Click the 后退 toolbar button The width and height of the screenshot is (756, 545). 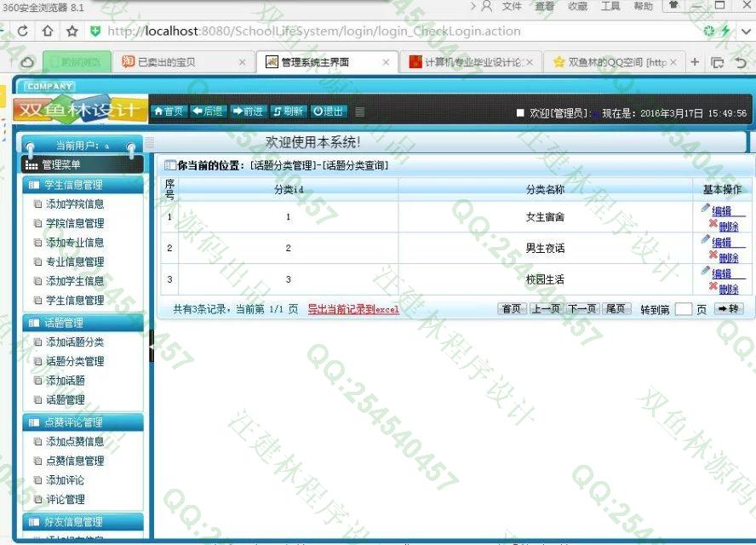[208, 112]
